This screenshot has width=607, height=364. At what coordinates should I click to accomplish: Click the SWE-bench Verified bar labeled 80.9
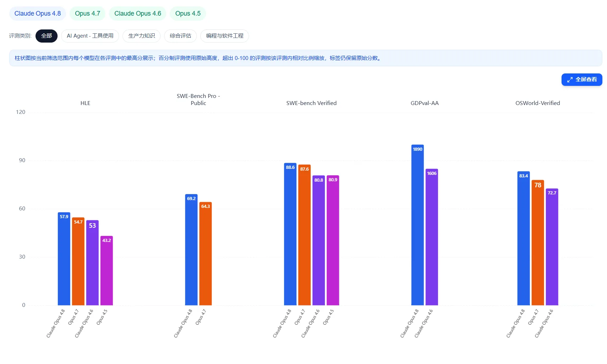pos(333,240)
